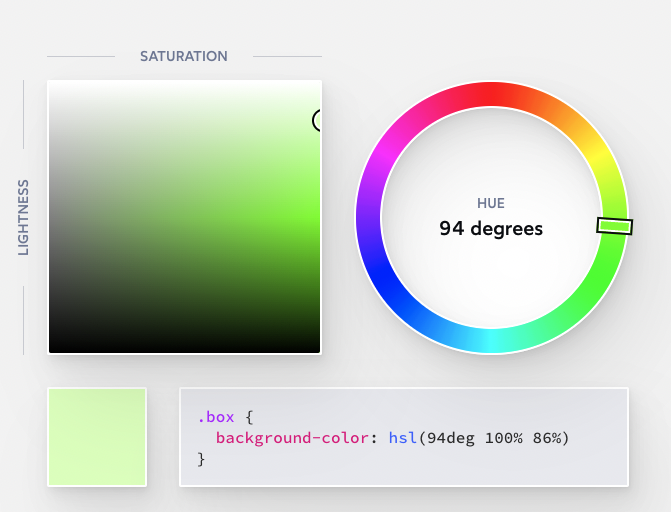The image size is (671, 512).
Task: Click the '100%' saturation value in code
Action: tap(504, 438)
